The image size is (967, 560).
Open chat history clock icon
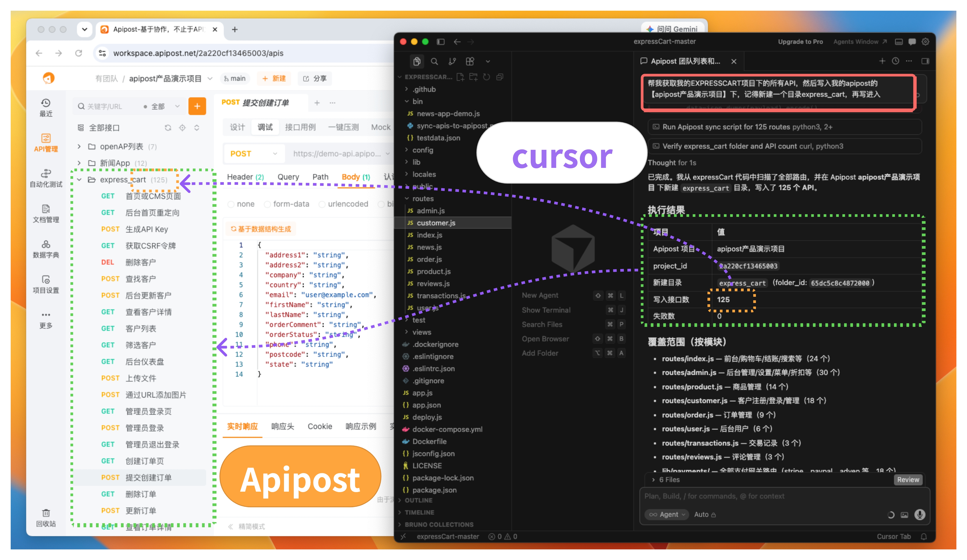[x=895, y=61]
